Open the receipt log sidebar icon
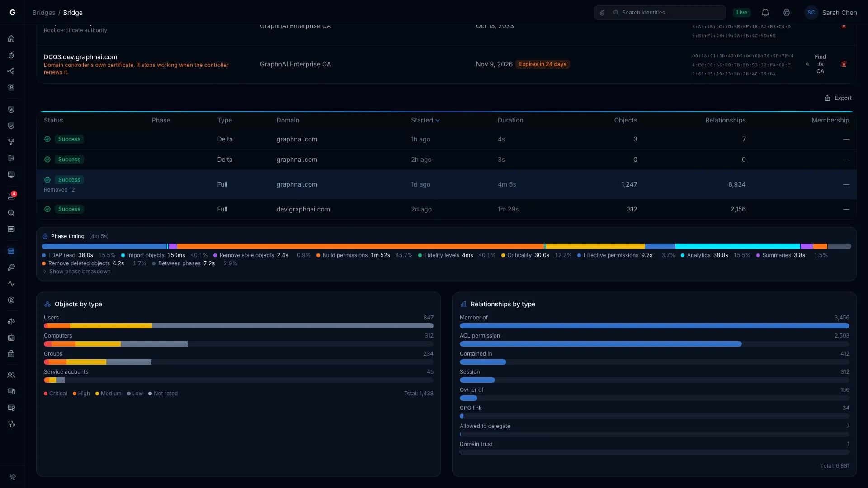The width and height of the screenshot is (868, 488). (x=11, y=229)
